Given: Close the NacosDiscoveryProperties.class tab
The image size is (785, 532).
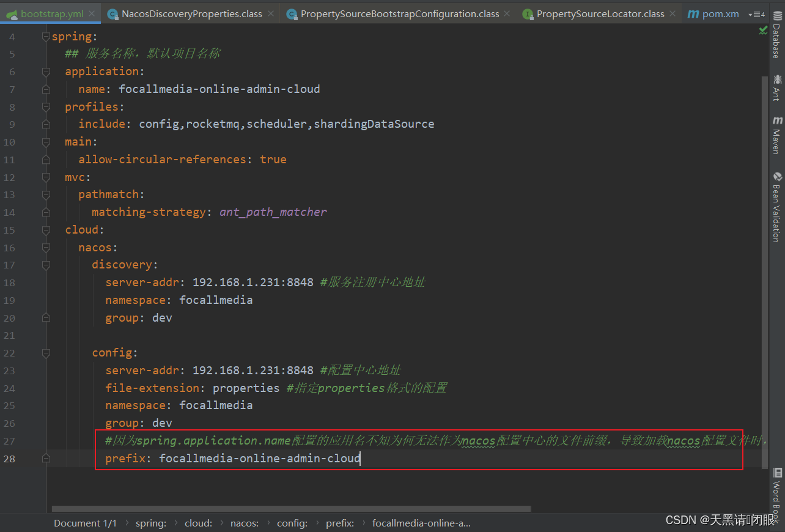Looking at the screenshot, I should click(271, 13).
